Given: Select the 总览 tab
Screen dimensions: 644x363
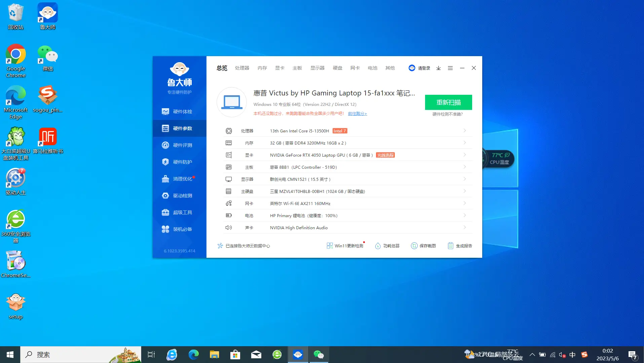Looking at the screenshot, I should (x=222, y=68).
